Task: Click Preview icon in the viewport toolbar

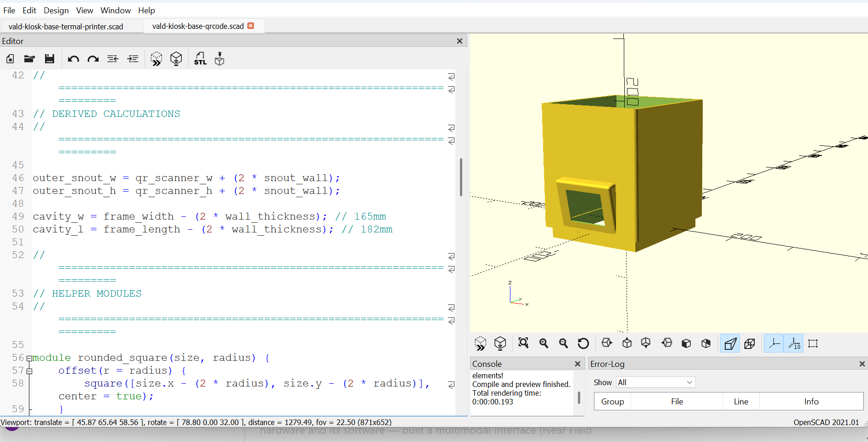Action: pyautogui.click(x=481, y=343)
